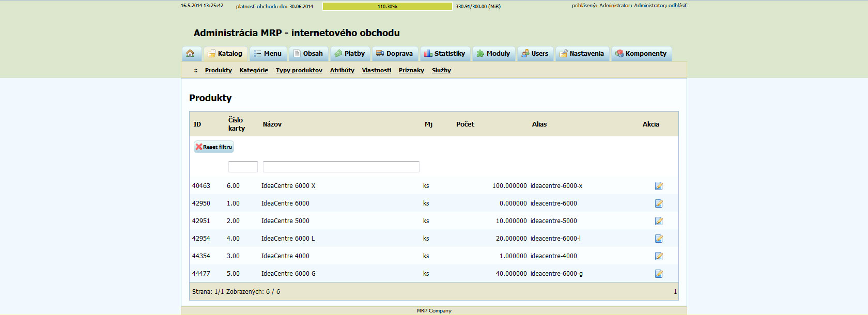
Task: Open the Produkty submenu link
Action: [219, 70]
